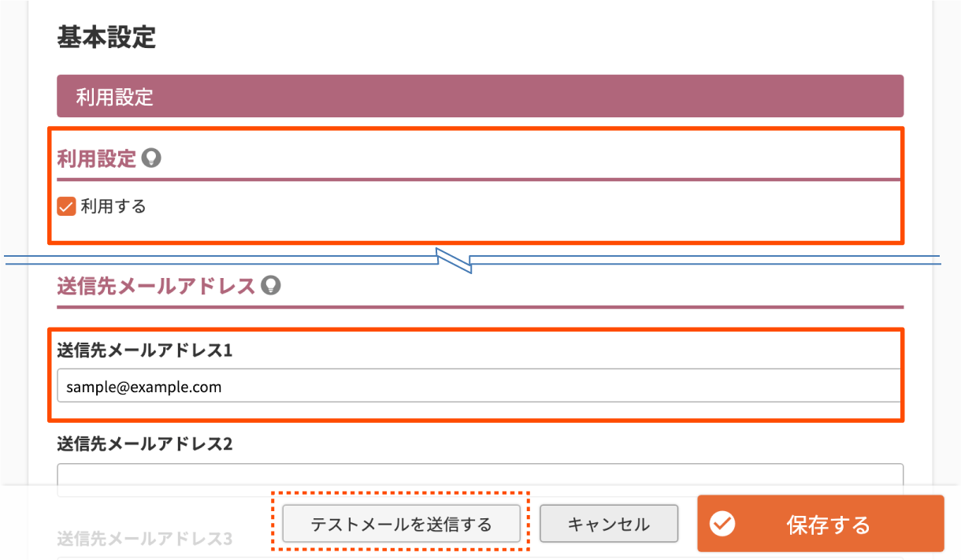Image resolution: width=961 pixels, height=560 pixels.
Task: Click the zigzag break mark on the divider line
Action: [x=455, y=261]
